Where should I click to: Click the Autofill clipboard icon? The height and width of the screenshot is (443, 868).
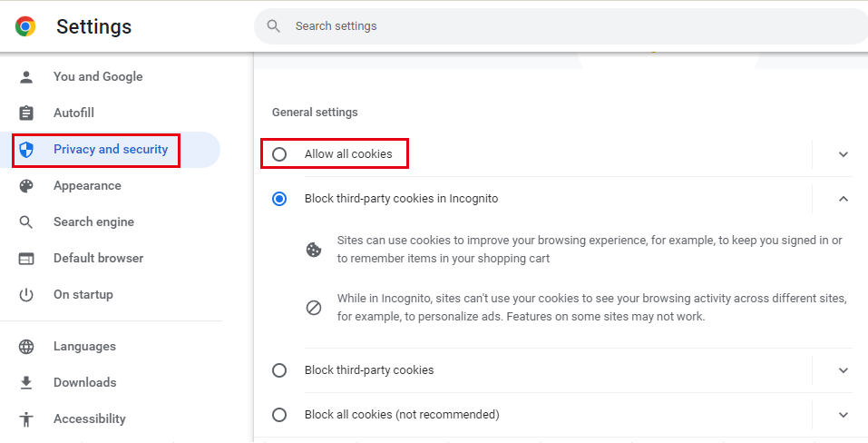click(x=26, y=113)
